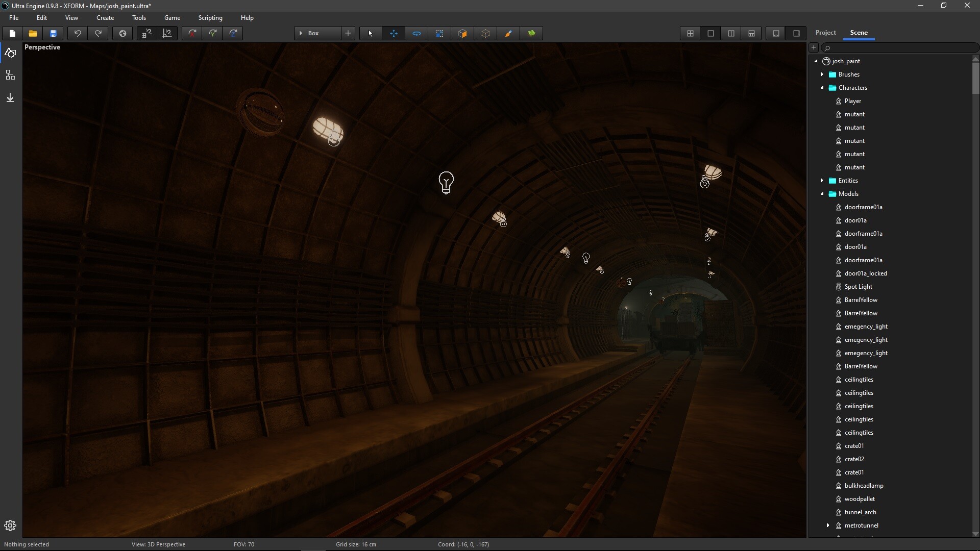Screen dimensions: 980x551
Task: Activate the Rotate tool
Action: tap(416, 33)
